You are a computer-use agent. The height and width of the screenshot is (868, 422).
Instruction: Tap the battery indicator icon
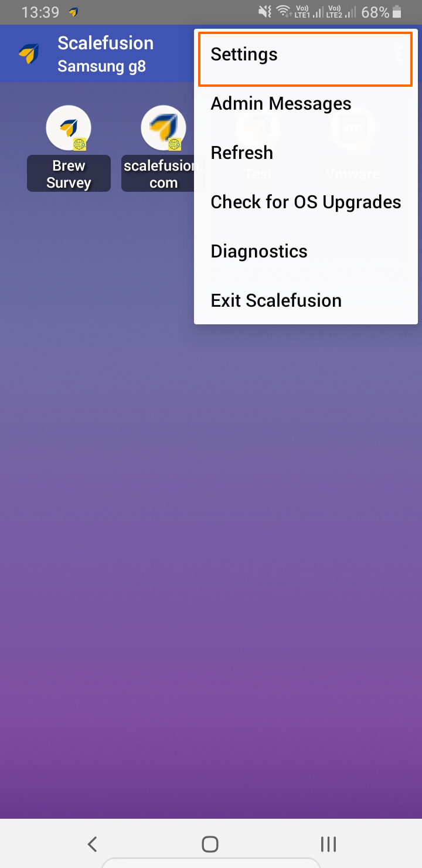[x=398, y=12]
